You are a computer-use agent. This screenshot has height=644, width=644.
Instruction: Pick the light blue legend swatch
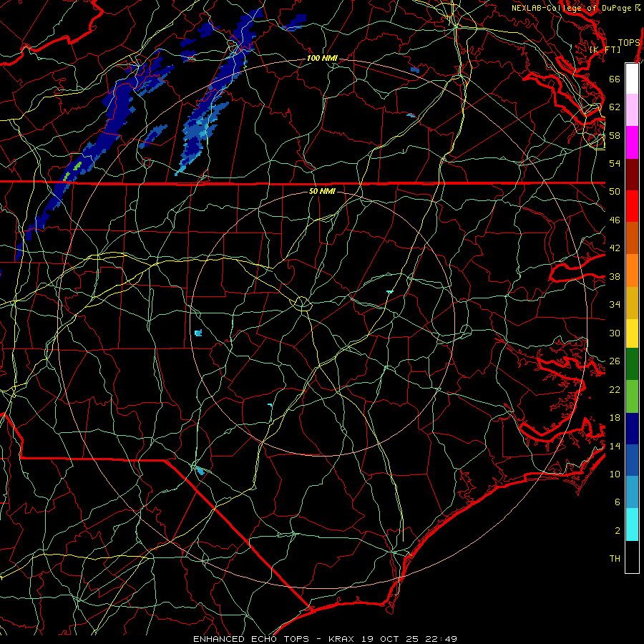click(x=632, y=492)
